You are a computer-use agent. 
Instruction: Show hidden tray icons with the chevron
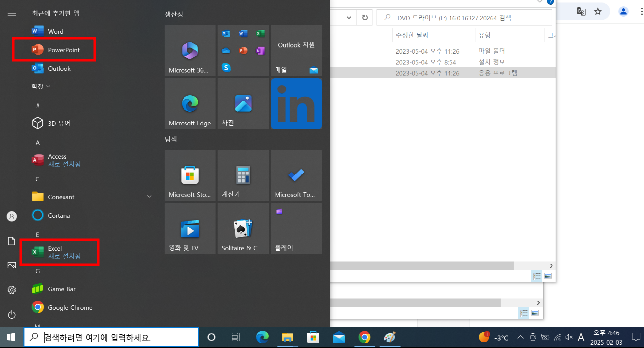click(x=520, y=337)
